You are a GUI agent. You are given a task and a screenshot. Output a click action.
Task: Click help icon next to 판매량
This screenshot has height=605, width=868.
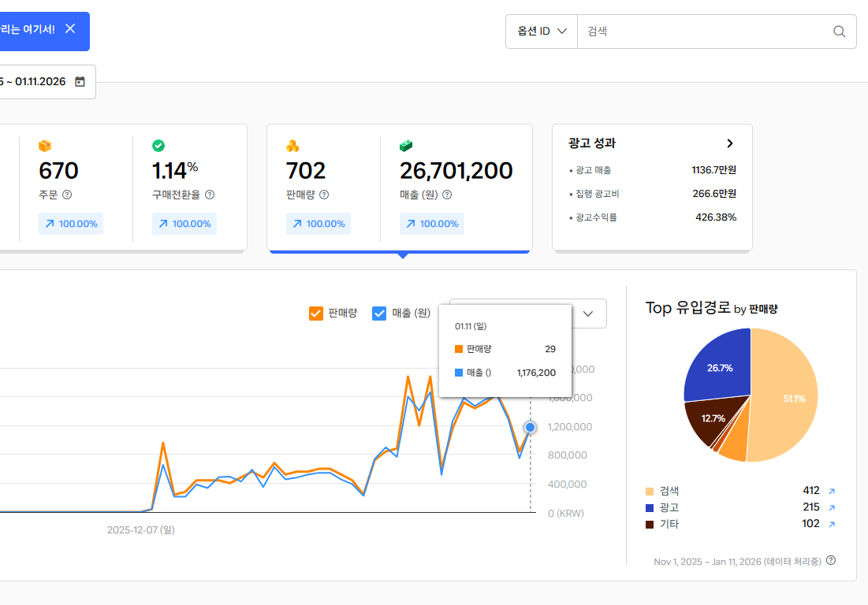pos(324,195)
